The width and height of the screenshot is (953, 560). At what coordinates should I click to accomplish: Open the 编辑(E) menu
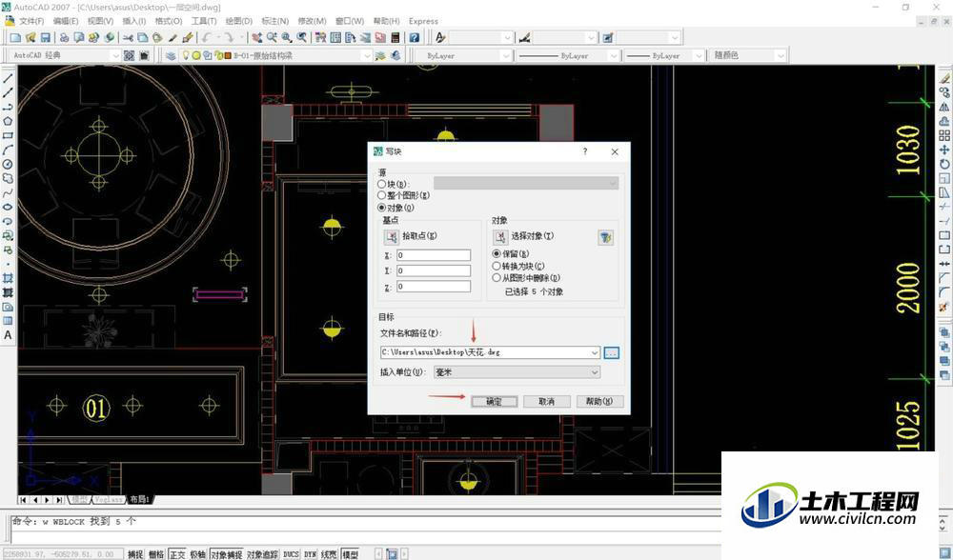(x=65, y=21)
